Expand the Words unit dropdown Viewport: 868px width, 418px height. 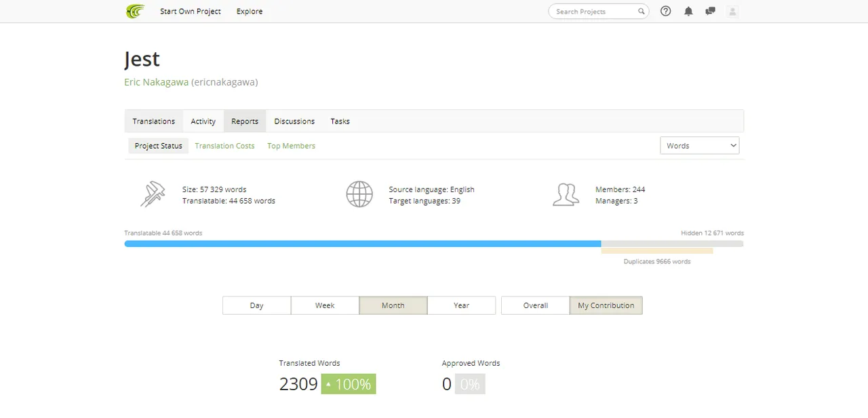[699, 145]
